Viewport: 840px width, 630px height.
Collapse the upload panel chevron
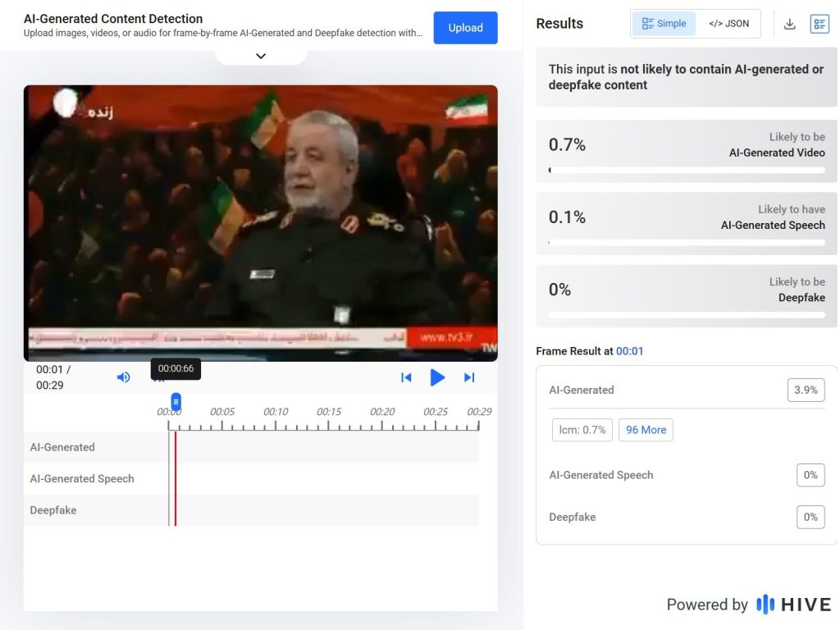click(x=261, y=56)
